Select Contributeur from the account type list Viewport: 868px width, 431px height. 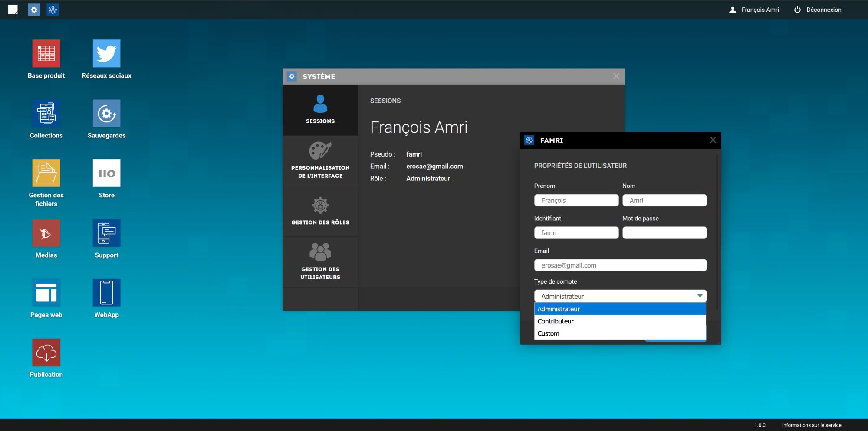click(x=556, y=321)
